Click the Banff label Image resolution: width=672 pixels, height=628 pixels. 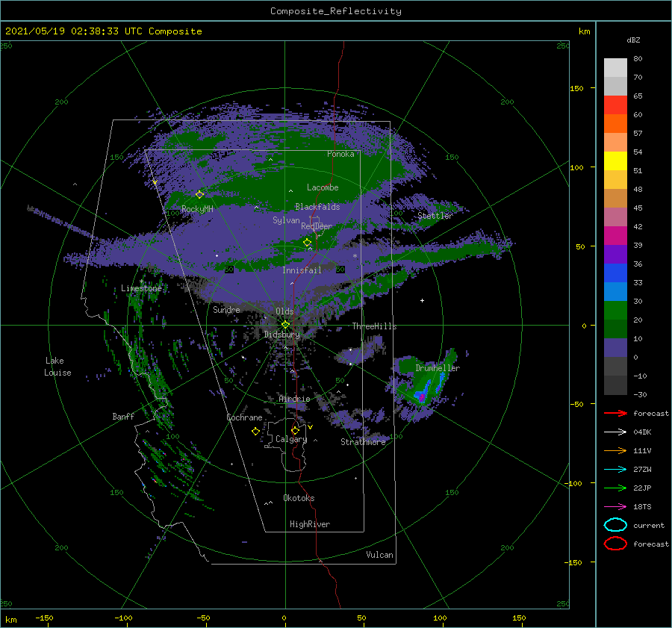(123, 416)
